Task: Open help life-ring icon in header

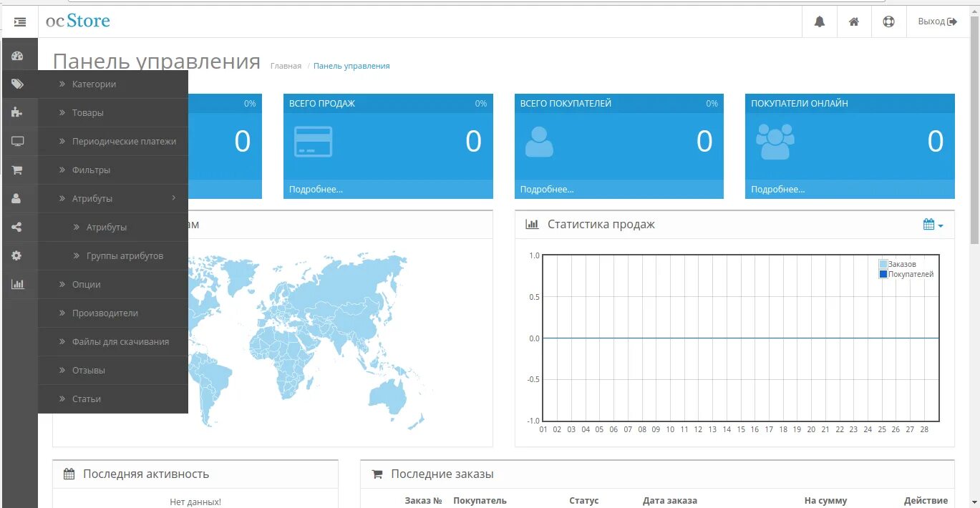Action: click(889, 22)
